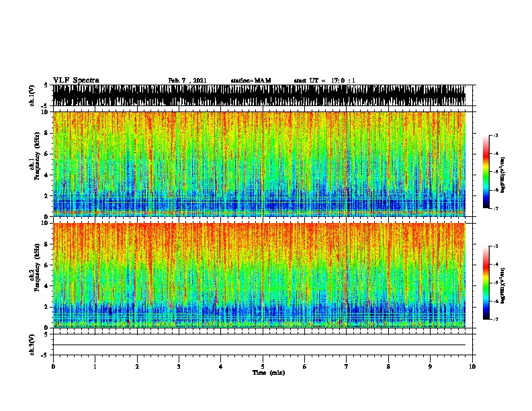Click the ch.2 frequency axis "10" tick label
Image resolution: width=532 pixels, height=411 pixels.
tap(45, 223)
